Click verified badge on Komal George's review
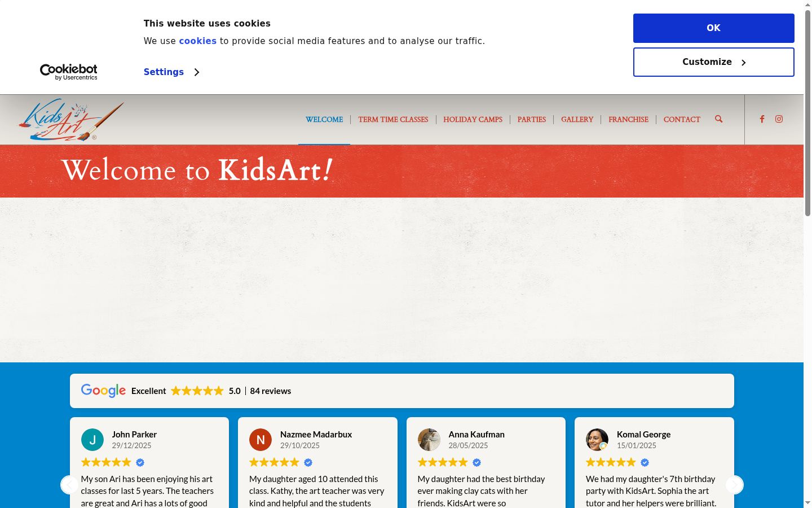The image size is (812, 508). point(645,463)
